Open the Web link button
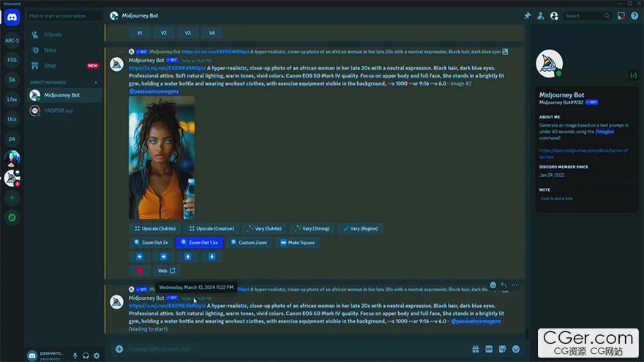 pyautogui.click(x=167, y=271)
